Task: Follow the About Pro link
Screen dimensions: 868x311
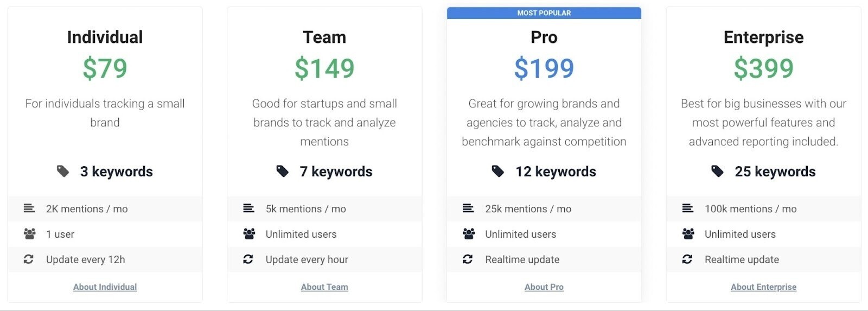Action: tap(544, 287)
